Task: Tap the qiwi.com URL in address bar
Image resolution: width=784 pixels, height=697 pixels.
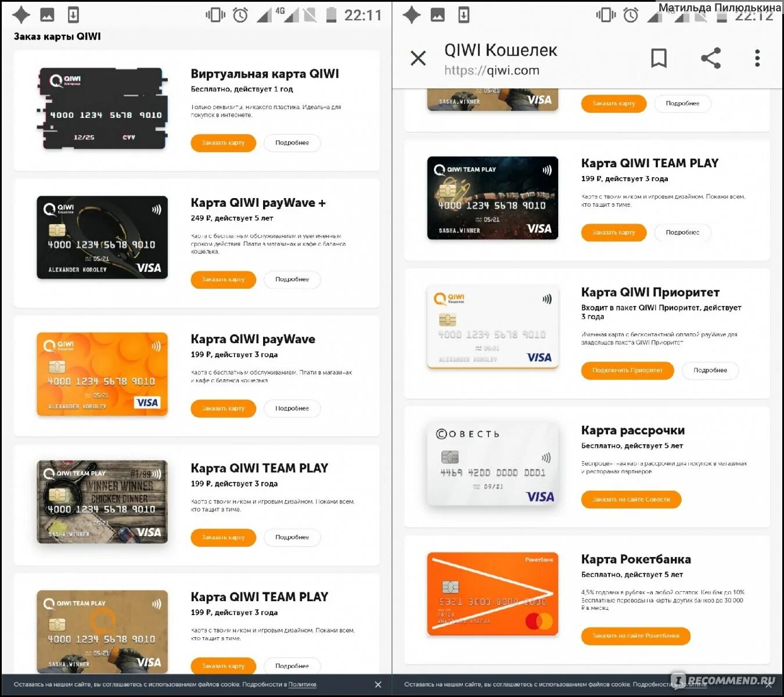Action: click(x=492, y=70)
